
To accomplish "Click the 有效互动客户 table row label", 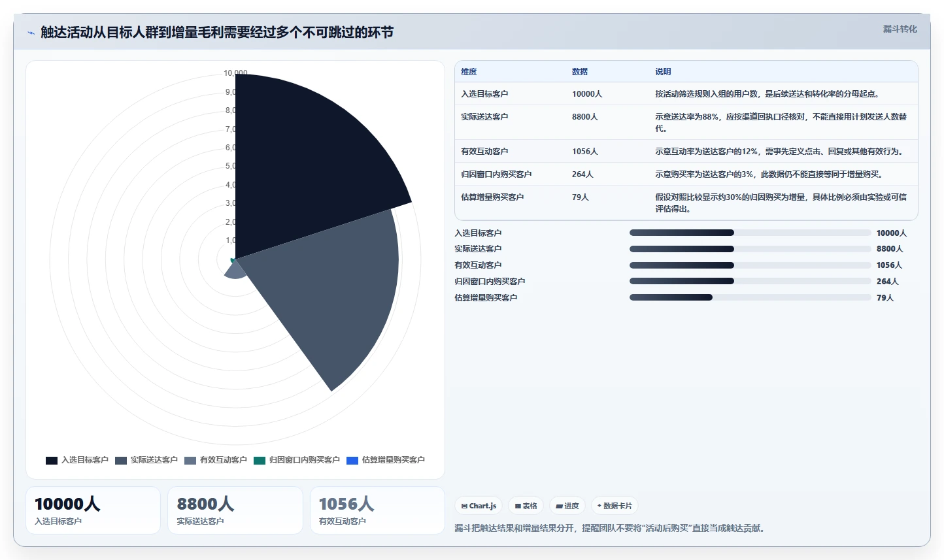I will coord(484,152).
